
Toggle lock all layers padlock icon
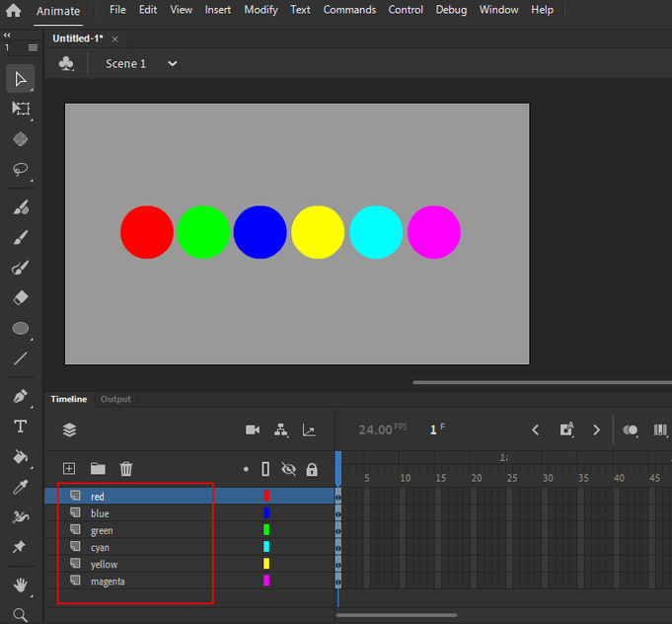coord(312,469)
